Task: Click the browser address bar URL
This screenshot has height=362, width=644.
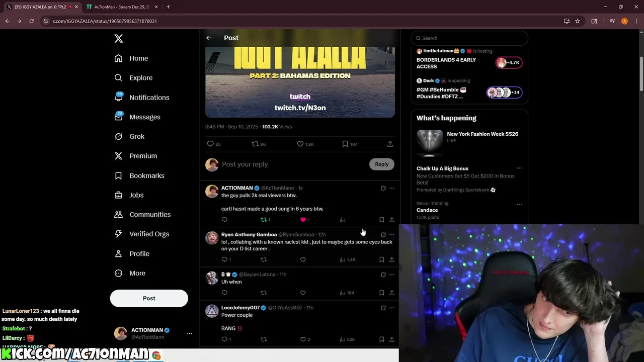Action: coord(105,21)
